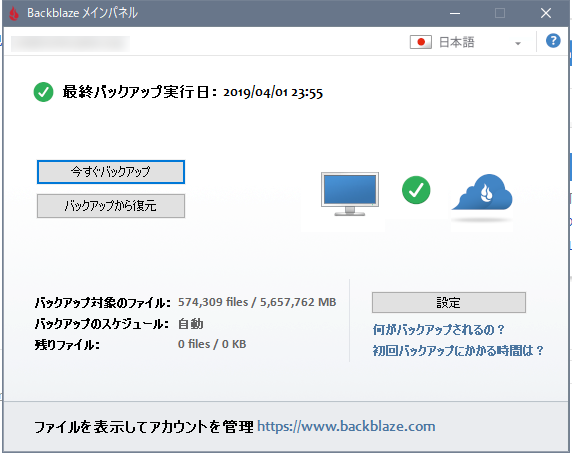Image resolution: width=572 pixels, height=455 pixels.
Task: Open the 何がバックアップされるの？ link
Action: pyautogui.click(x=438, y=330)
